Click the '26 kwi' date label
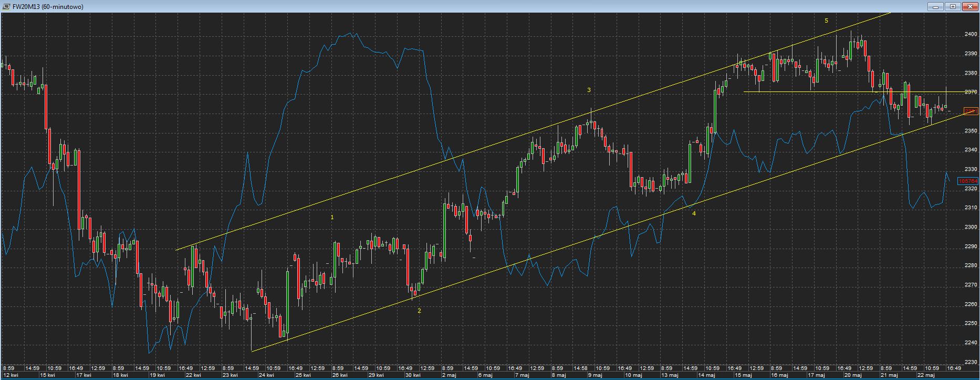Image resolution: width=980 pixels, height=380 pixels. (x=340, y=375)
